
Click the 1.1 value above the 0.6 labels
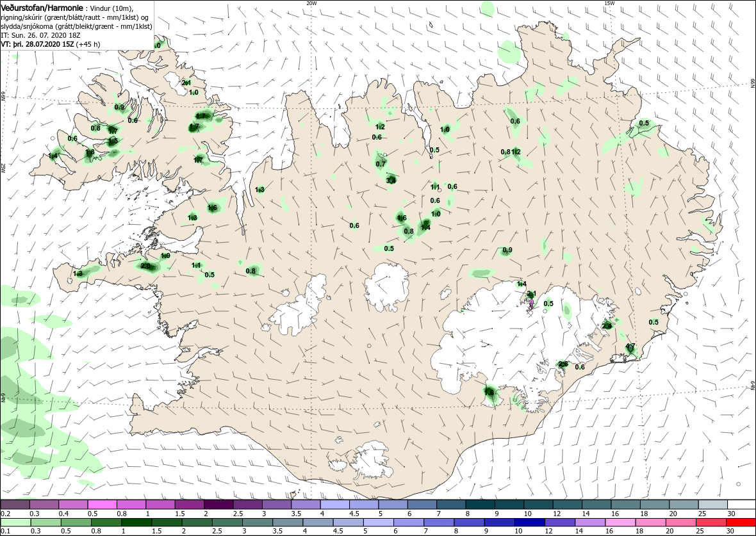(435, 187)
